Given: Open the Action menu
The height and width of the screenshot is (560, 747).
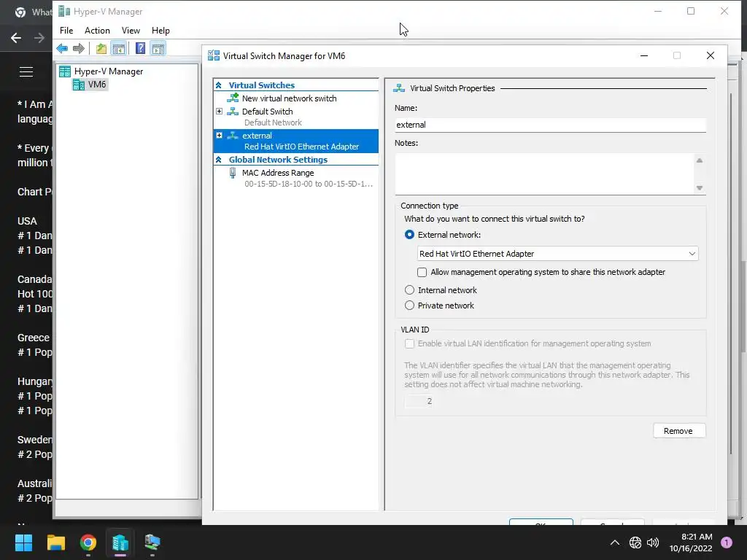Looking at the screenshot, I should point(97,31).
